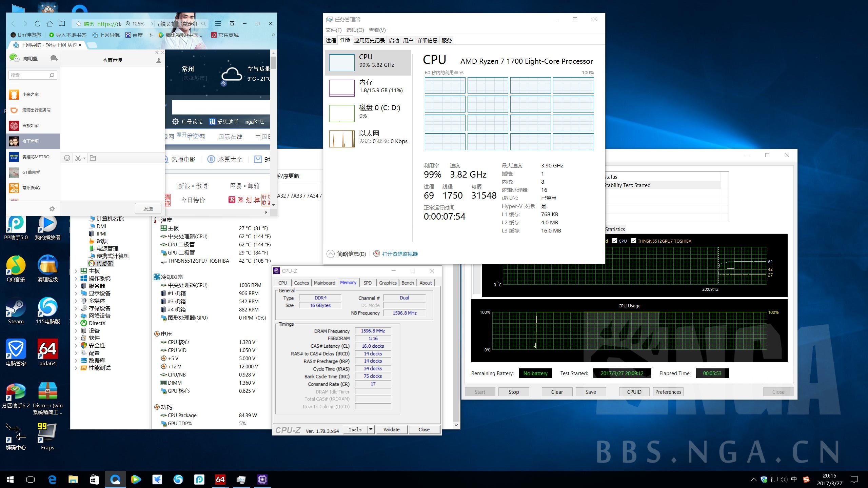
Task: Click Stop button in stability test
Action: [x=513, y=392]
